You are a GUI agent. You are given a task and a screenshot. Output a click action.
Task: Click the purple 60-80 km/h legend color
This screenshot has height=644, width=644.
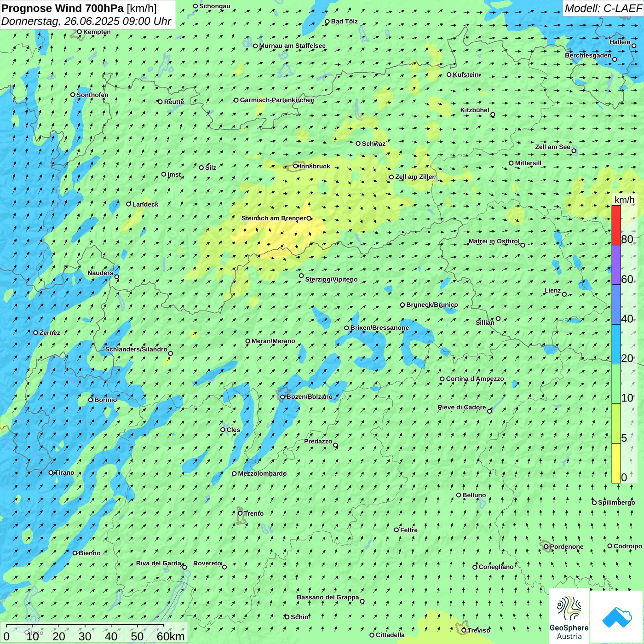(x=616, y=265)
